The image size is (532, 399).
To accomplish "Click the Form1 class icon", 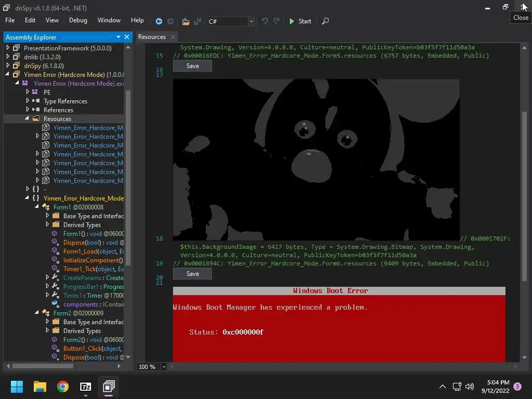I will tap(46, 207).
